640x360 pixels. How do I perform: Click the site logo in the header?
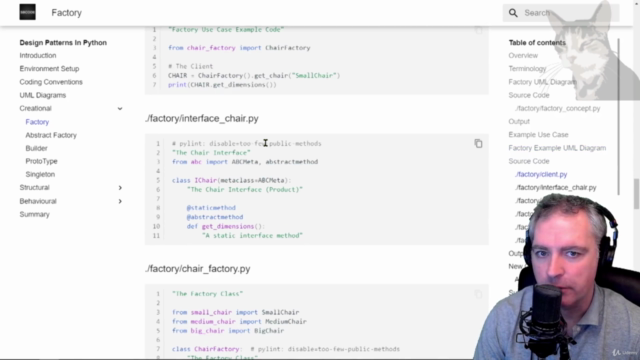(x=27, y=12)
